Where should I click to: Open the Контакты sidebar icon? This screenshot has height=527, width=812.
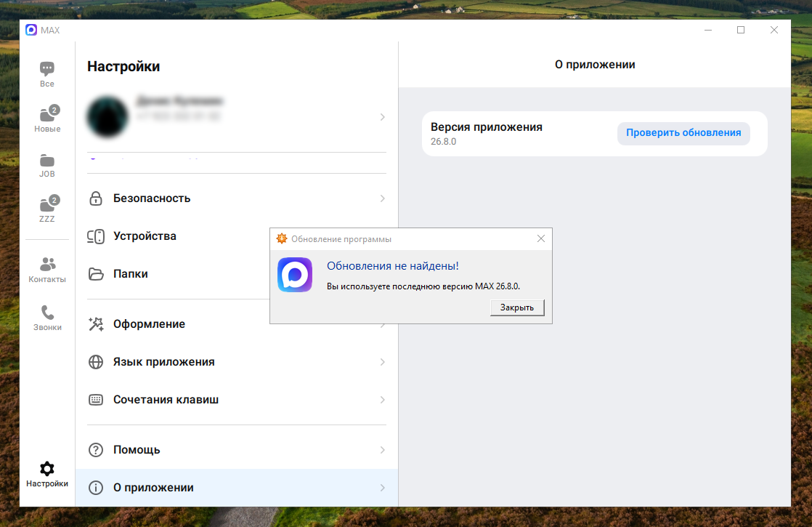click(x=47, y=264)
